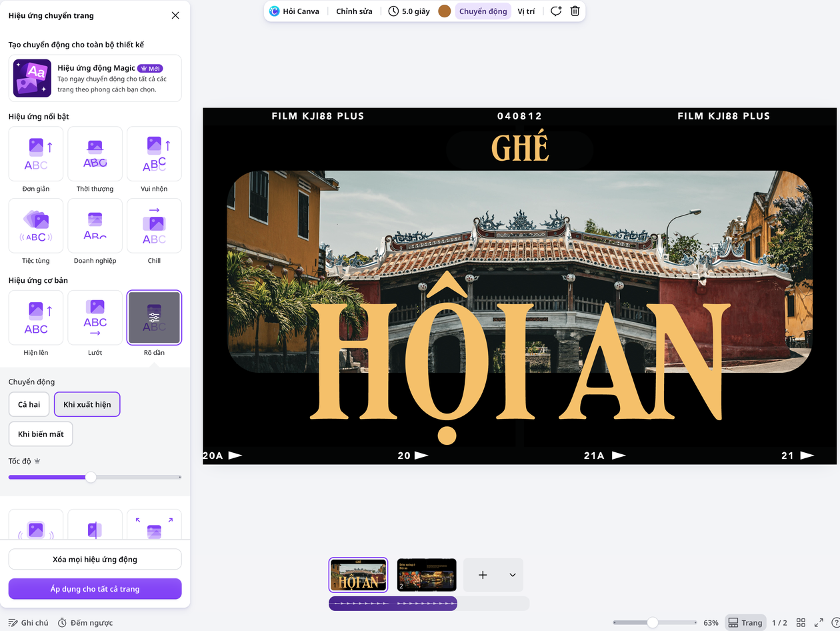Select the Rõ dần basic effect
Image resolution: width=840 pixels, height=631 pixels.
click(x=154, y=318)
